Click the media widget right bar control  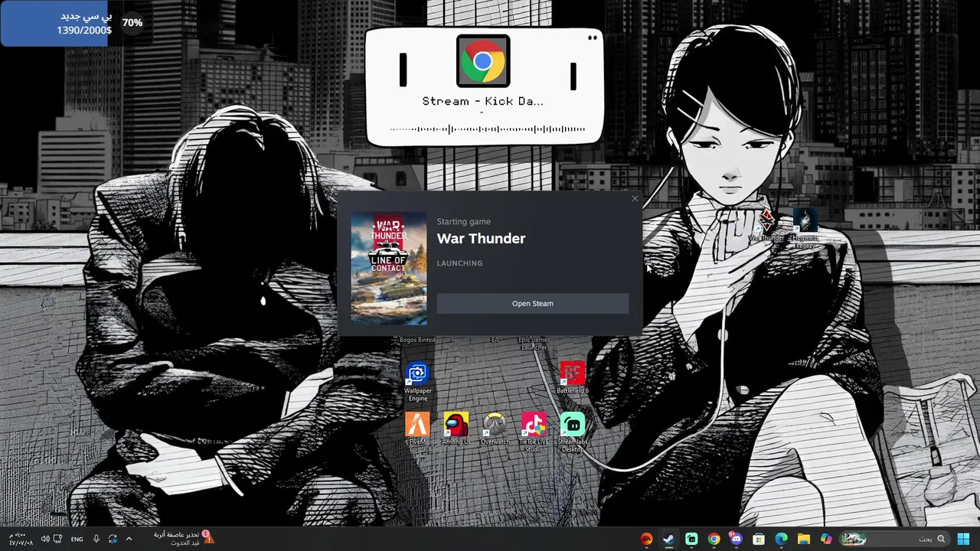[573, 76]
